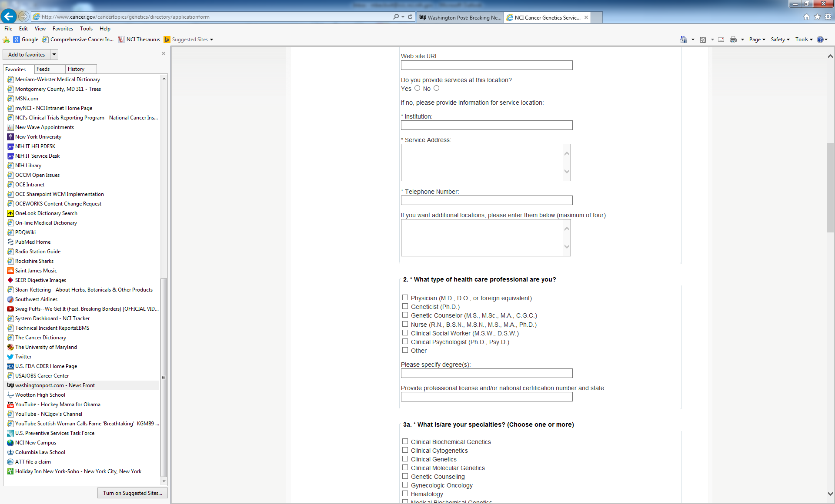The image size is (835, 504).
Task: Click the Web site URL input field
Action: pos(487,65)
